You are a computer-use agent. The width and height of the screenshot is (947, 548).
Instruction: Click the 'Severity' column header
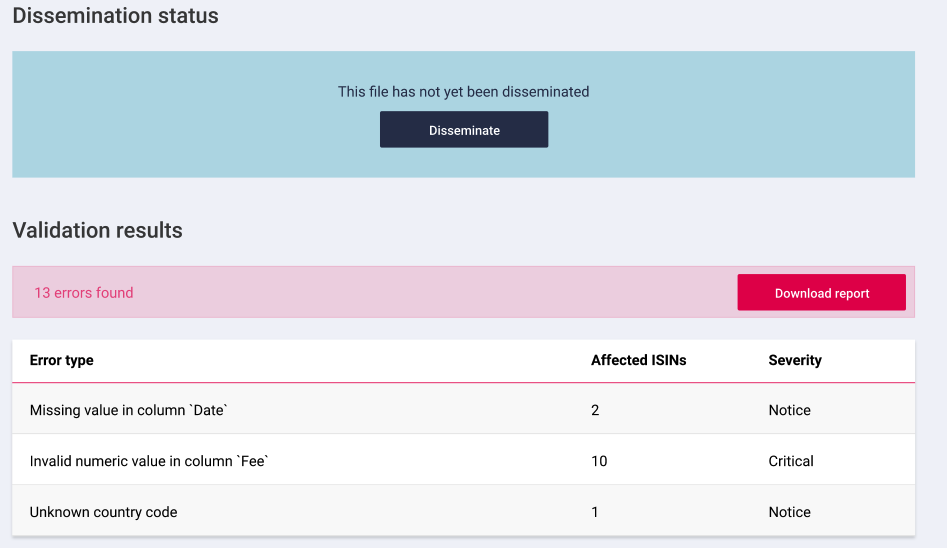pos(795,360)
